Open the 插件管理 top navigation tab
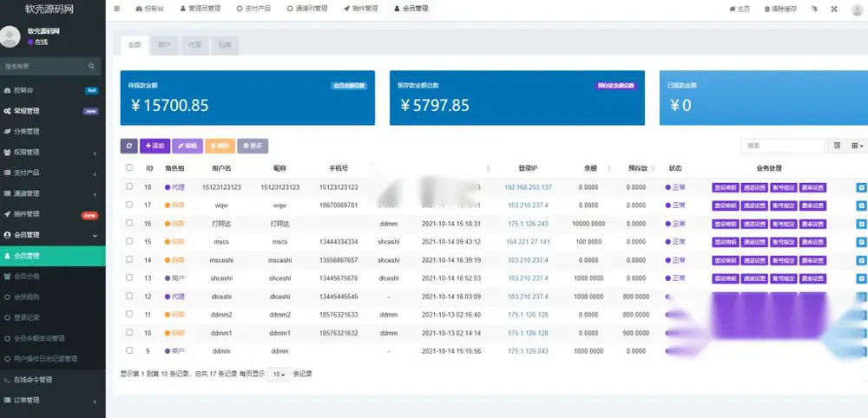Viewport: 868px width, 418px height. tap(360, 9)
